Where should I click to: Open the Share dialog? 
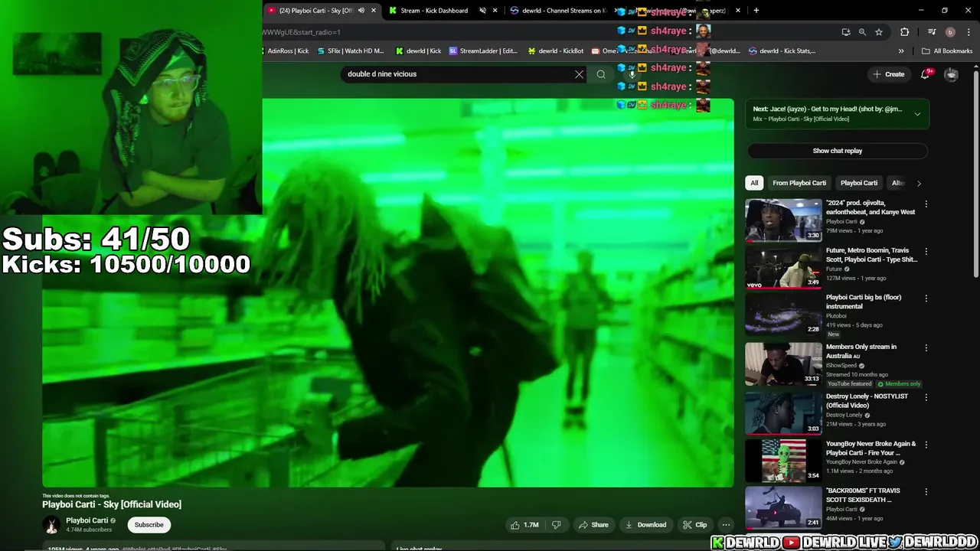pyautogui.click(x=593, y=525)
